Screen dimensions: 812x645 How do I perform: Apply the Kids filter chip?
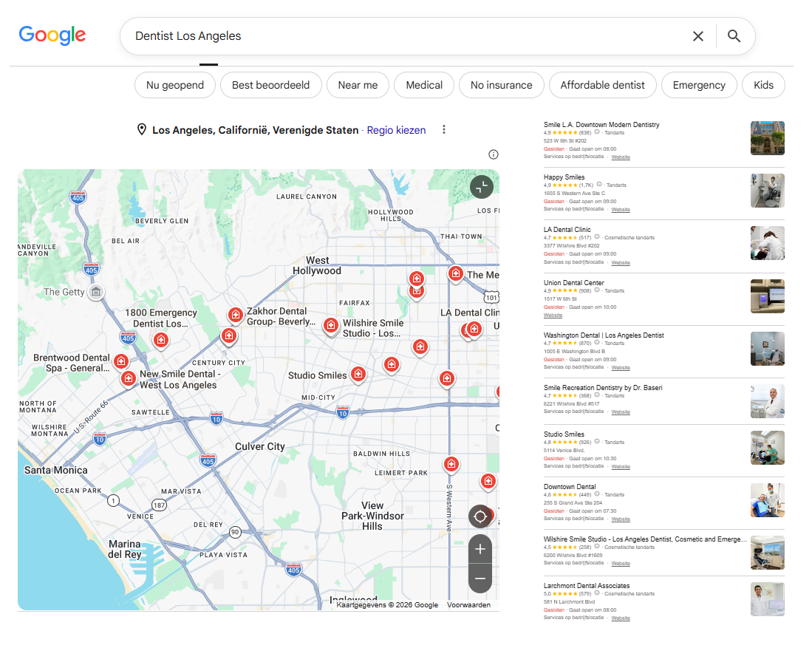point(763,85)
